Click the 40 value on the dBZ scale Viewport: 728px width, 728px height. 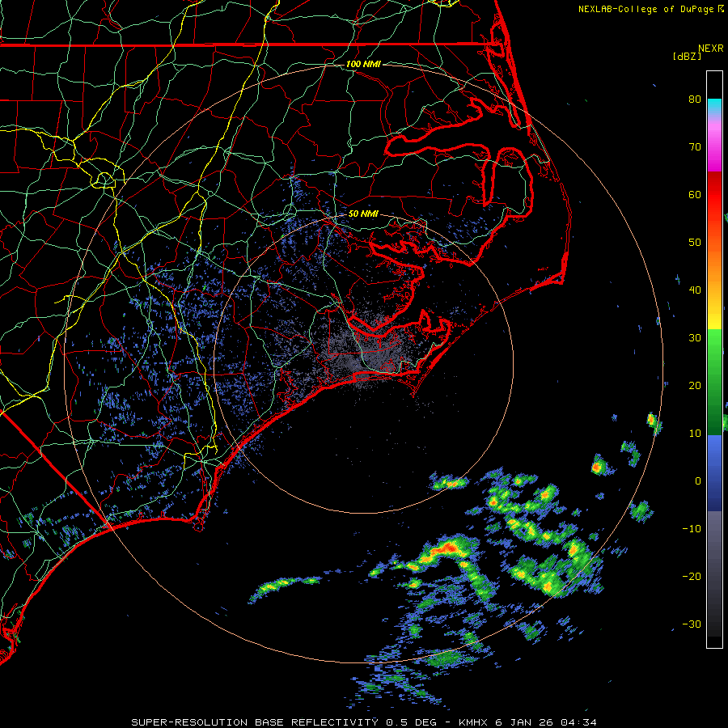695,290
